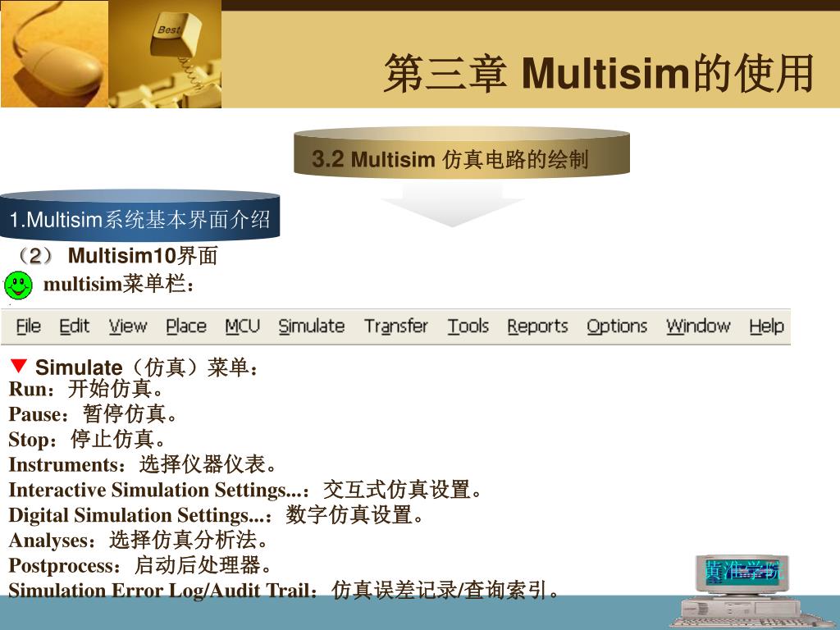Click the line Pause: 暂停仿真
The height and width of the screenshot is (630, 840).
point(93,414)
